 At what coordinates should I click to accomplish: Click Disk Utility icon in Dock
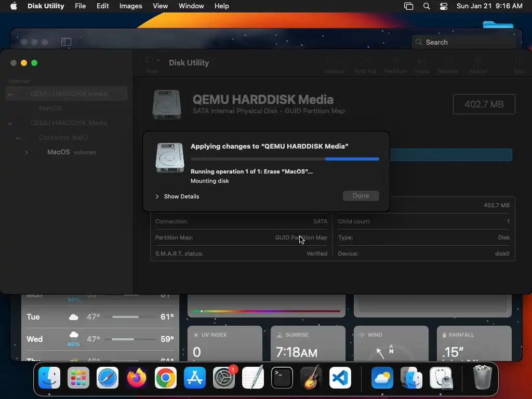pos(441,378)
